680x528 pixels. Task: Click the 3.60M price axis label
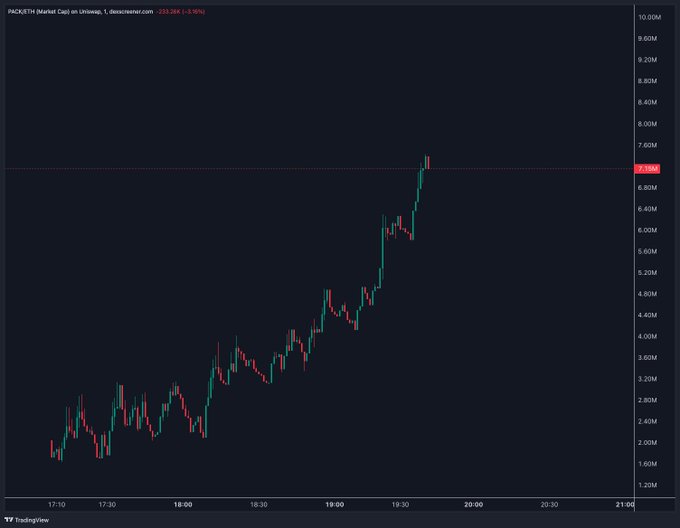point(647,358)
